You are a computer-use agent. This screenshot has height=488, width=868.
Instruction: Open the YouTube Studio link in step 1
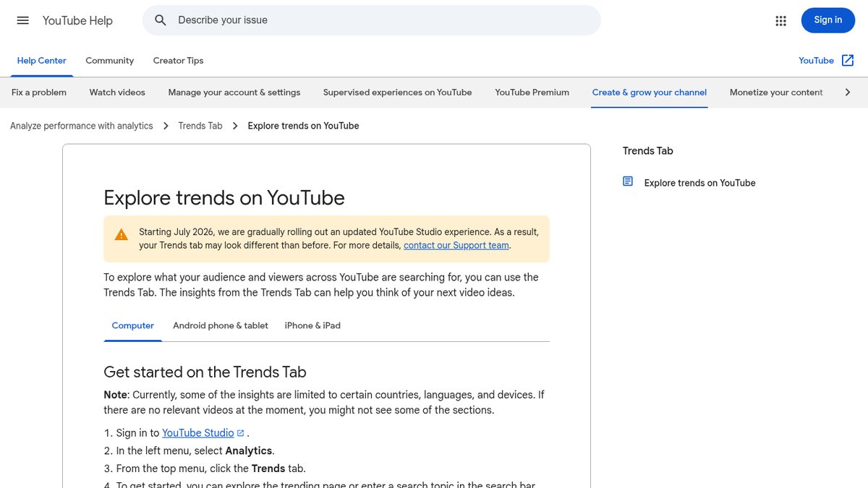click(x=197, y=433)
